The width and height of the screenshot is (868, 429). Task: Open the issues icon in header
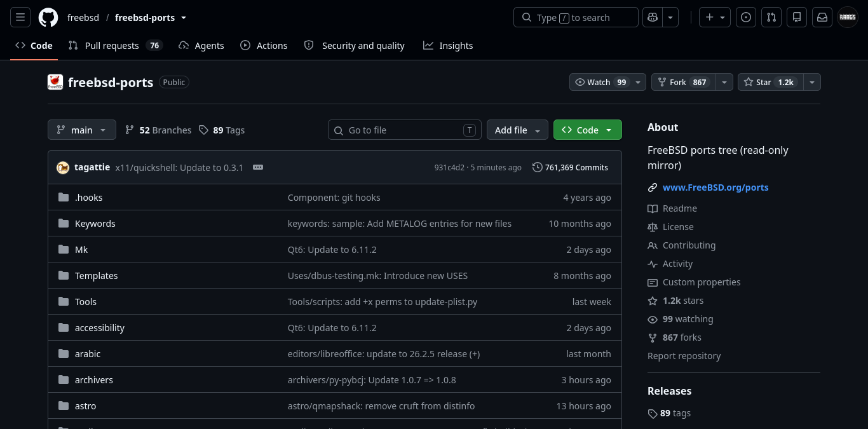tap(746, 17)
